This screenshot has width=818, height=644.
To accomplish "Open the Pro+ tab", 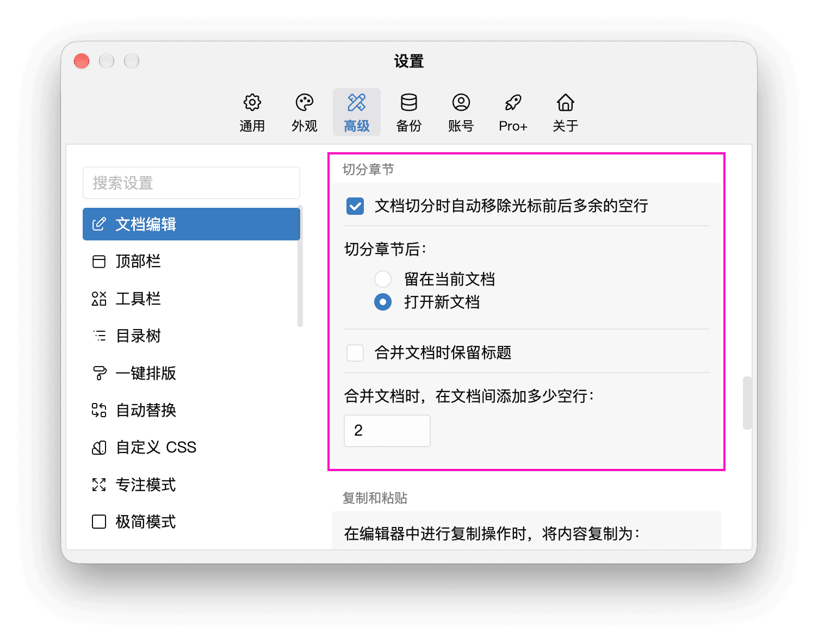I will click(x=513, y=113).
